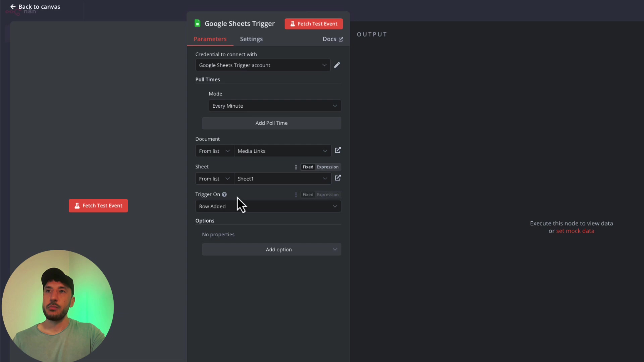Open the Sheet field options menu (three dots)

tap(296, 167)
